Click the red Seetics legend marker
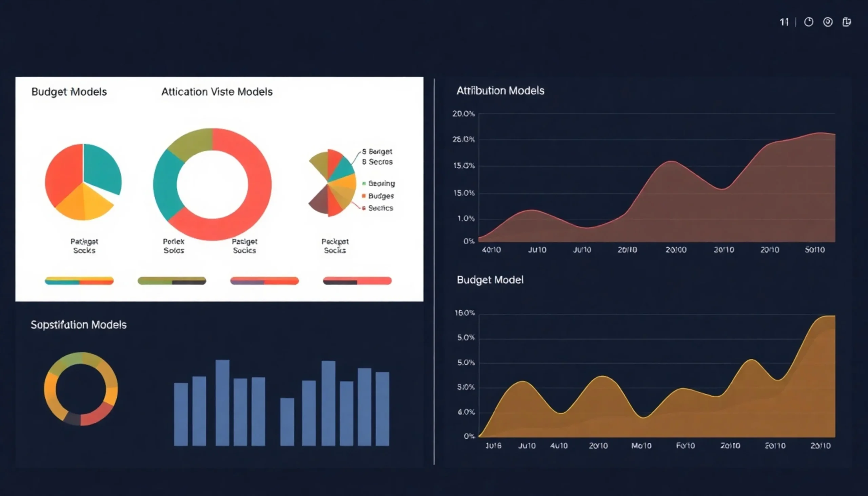Screen dimensions: 868x496 click(x=364, y=208)
